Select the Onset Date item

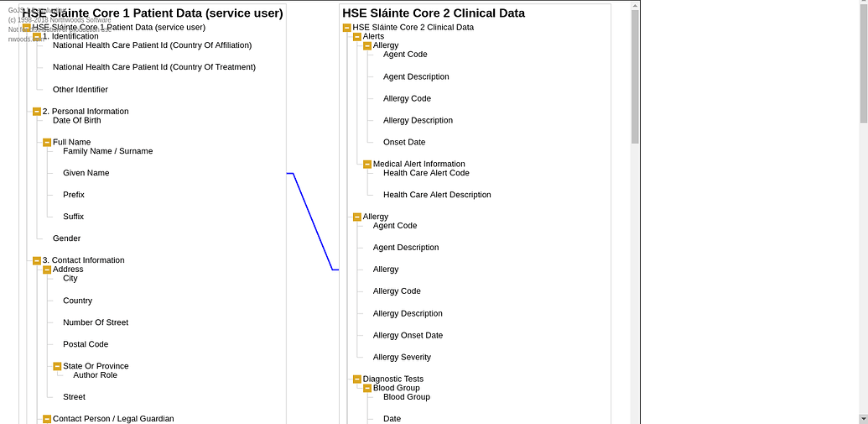tap(404, 143)
